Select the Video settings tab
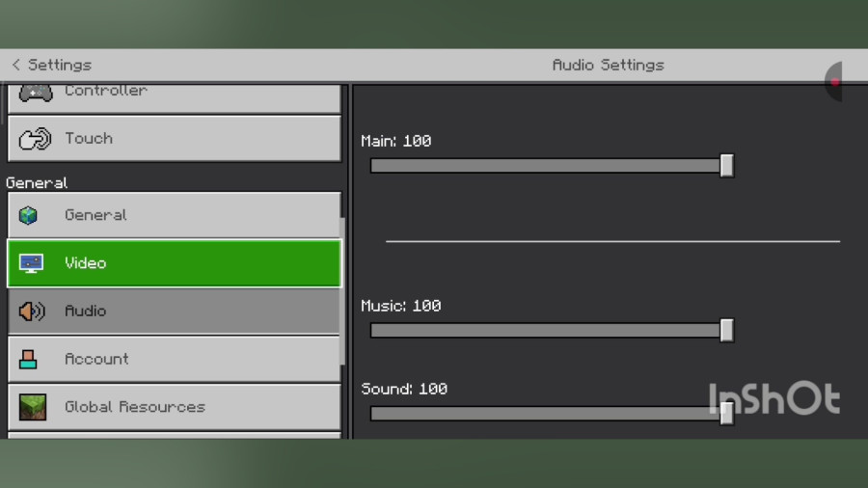Screen dimensions: 868x488 pyautogui.click(x=175, y=263)
